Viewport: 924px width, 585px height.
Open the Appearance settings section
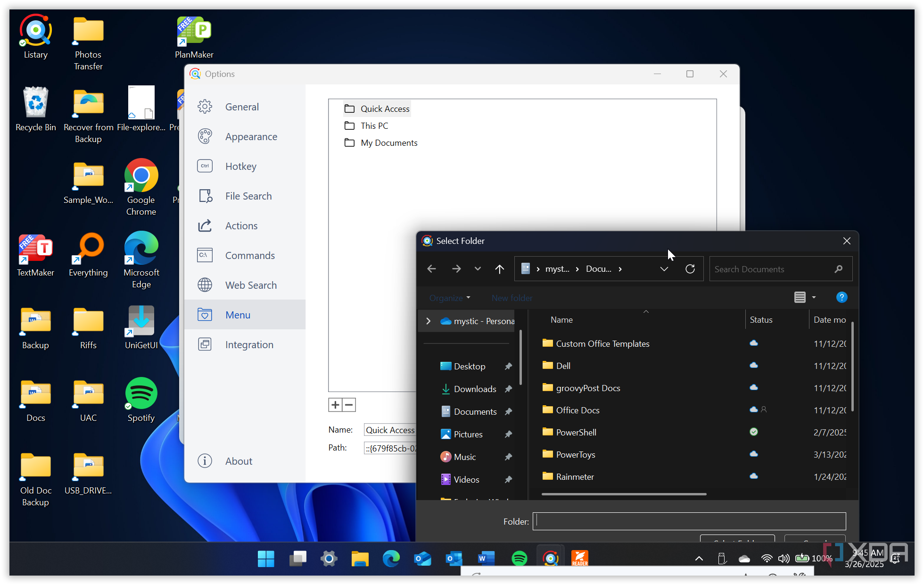(x=245, y=137)
